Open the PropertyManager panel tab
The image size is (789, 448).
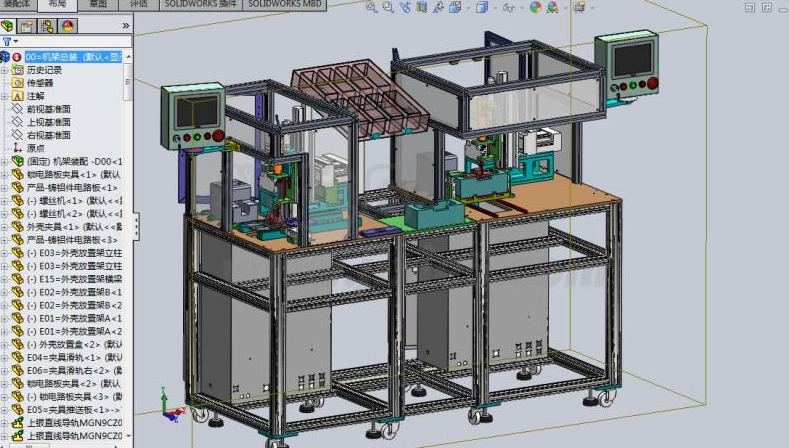pyautogui.click(x=27, y=25)
